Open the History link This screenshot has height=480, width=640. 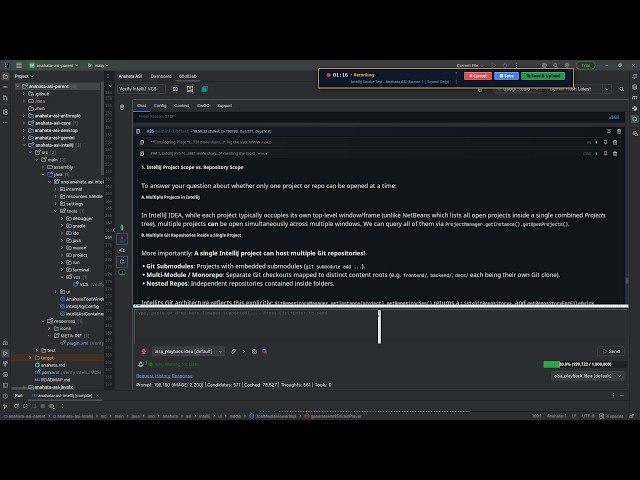tap(162, 376)
